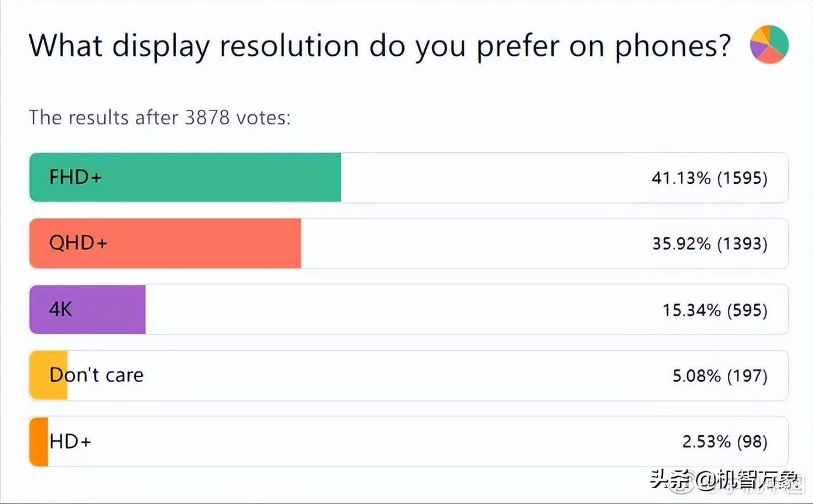813x504 pixels.
Task: Click the 41.13% (1595) vote count
Action: (709, 178)
